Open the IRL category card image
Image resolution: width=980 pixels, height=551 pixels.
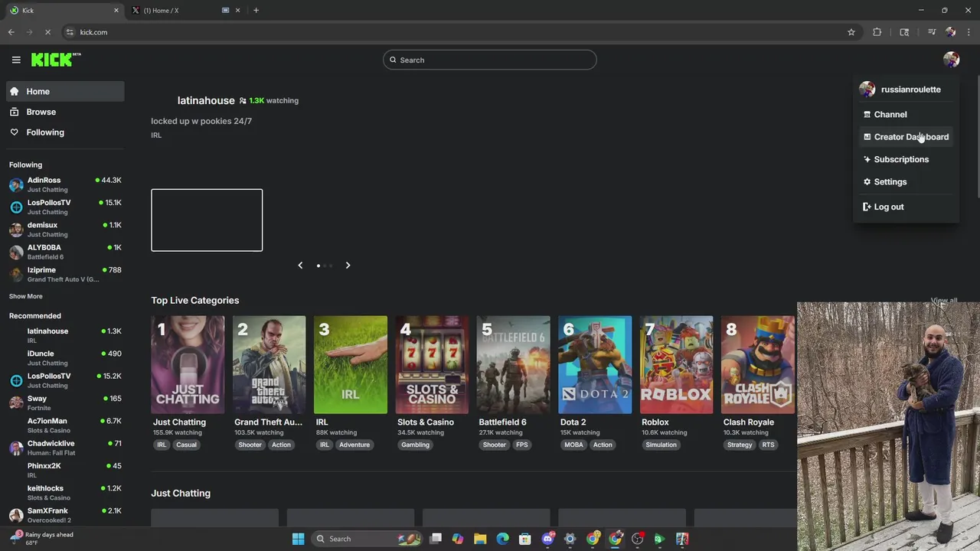click(351, 365)
